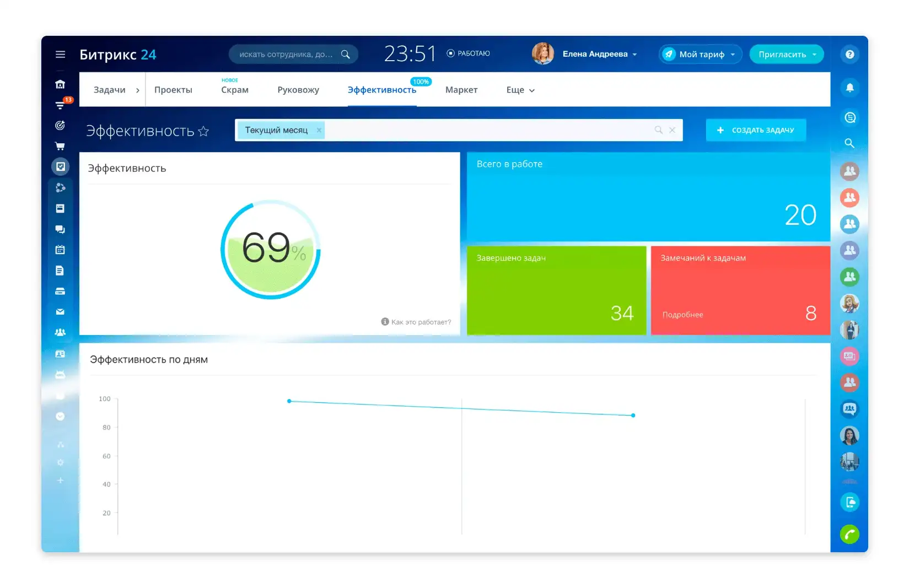The width and height of the screenshot is (909, 588).
Task: Open the company home icon in the left sidebar
Action: point(60,84)
